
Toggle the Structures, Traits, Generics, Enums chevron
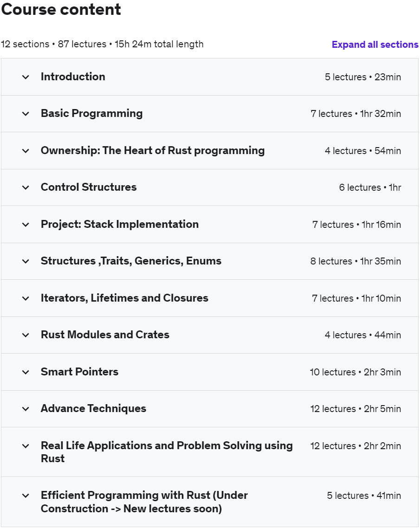click(26, 261)
